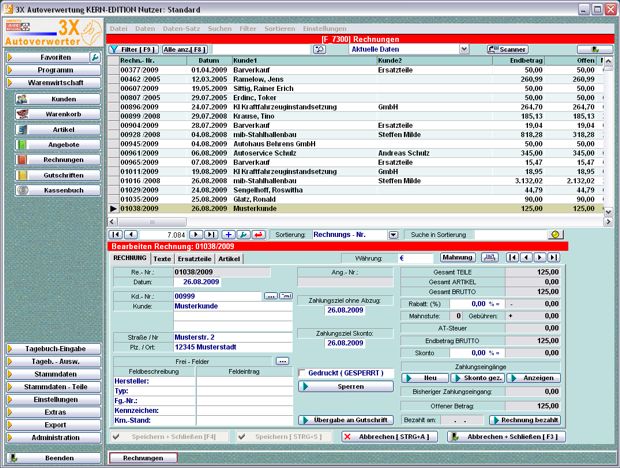This screenshot has height=468, width=620.
Task: Click the exit door icon button top right
Action: [x=595, y=49]
